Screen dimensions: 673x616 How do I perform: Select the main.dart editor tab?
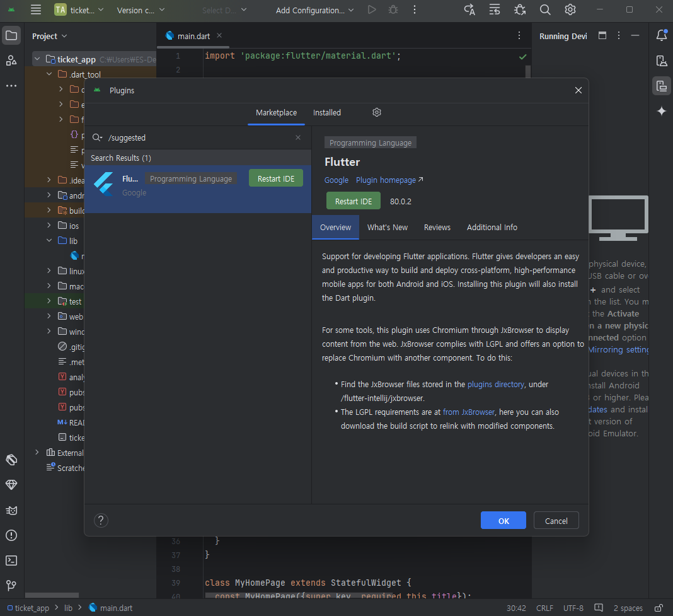click(193, 36)
